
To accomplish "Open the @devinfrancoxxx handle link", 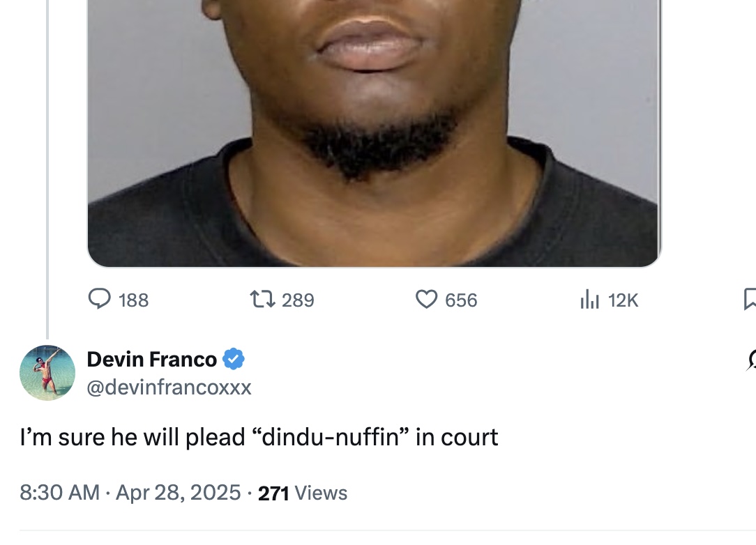I will click(169, 387).
